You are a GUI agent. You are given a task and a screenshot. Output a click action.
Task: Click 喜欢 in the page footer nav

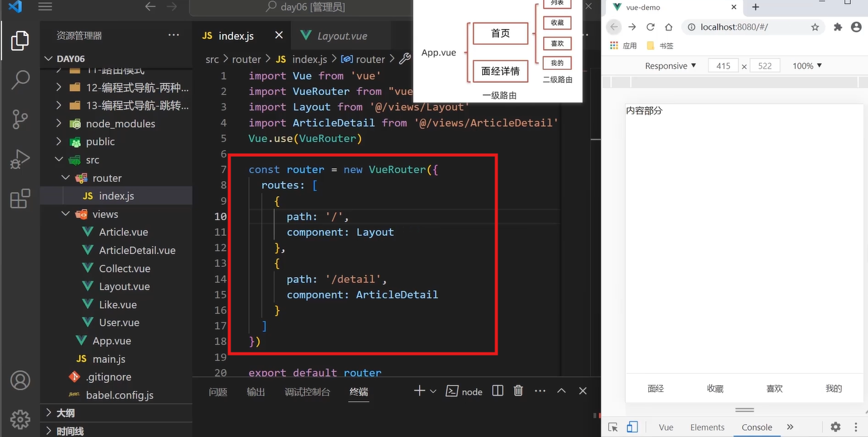coord(774,388)
